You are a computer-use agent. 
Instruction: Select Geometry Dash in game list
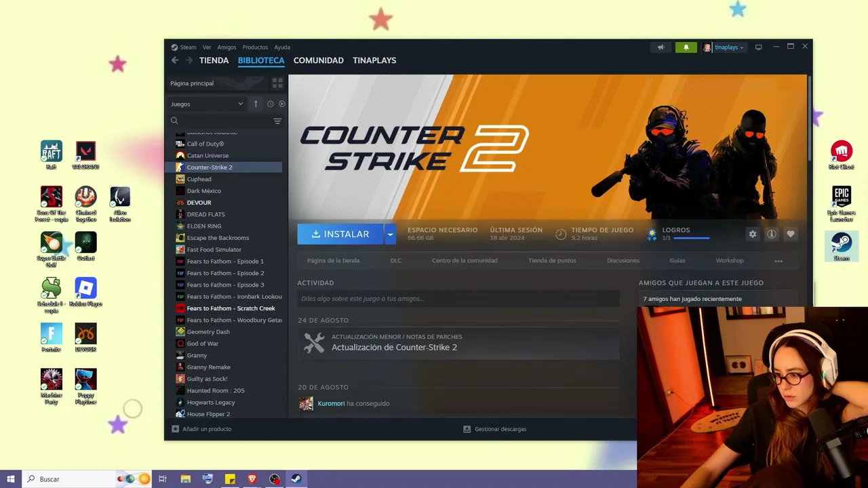pos(224,331)
